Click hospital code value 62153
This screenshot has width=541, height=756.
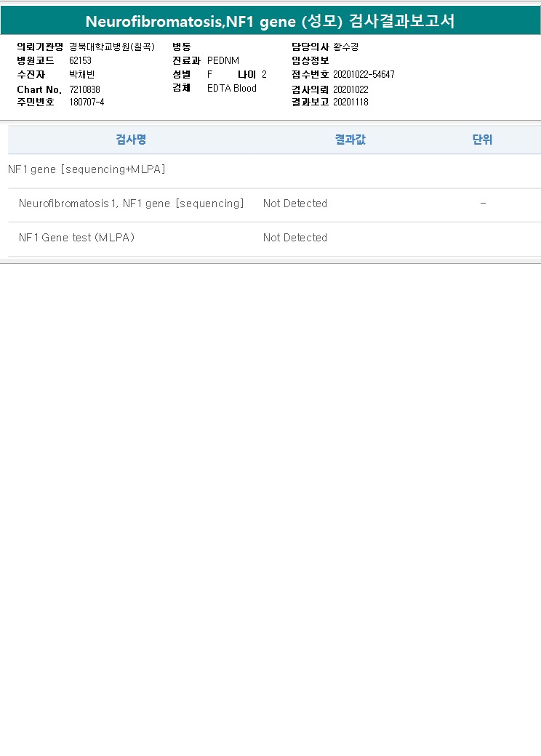pos(80,61)
